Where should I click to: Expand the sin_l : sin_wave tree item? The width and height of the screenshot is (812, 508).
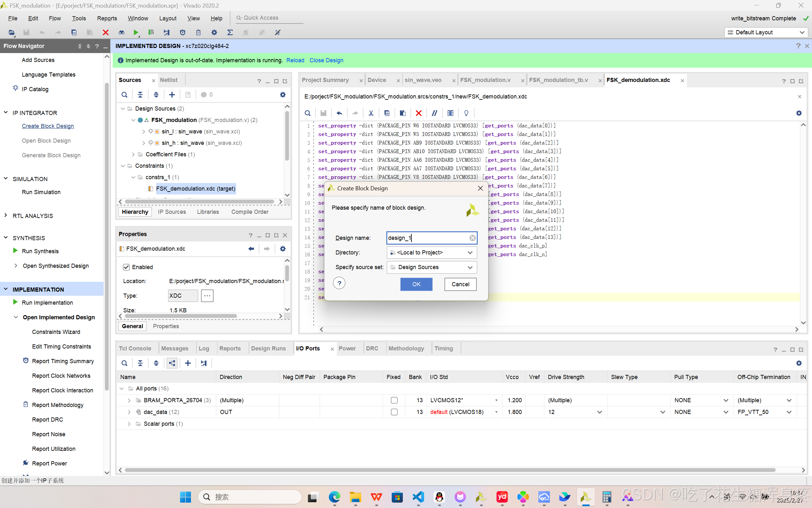(144, 131)
